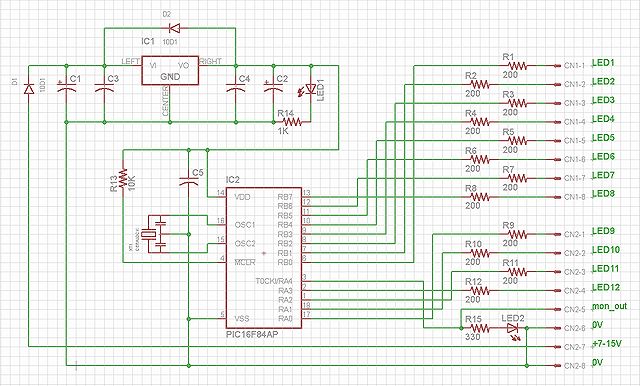
Task: Click the PIC16F84AP part value text
Action: (x=252, y=335)
